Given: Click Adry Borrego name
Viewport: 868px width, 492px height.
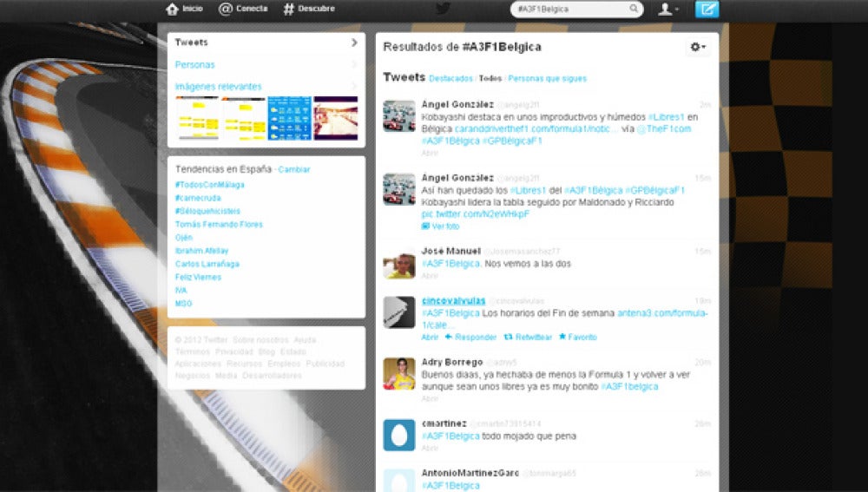Looking at the screenshot, I should 452,362.
